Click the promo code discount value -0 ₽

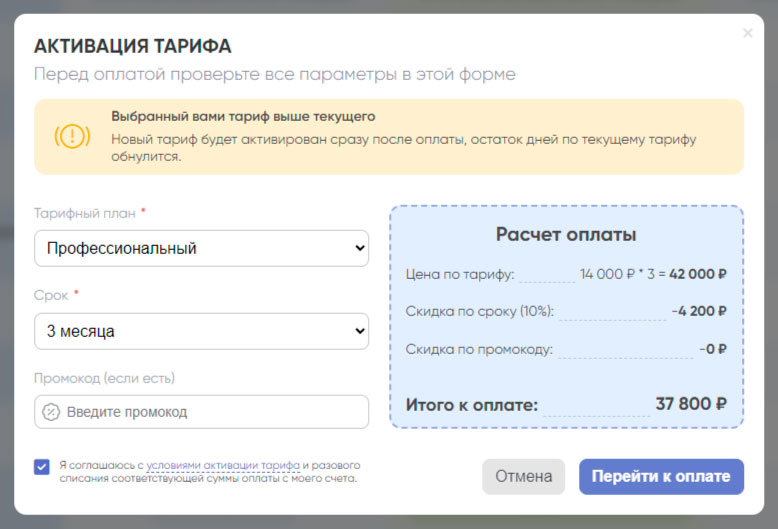click(x=713, y=349)
